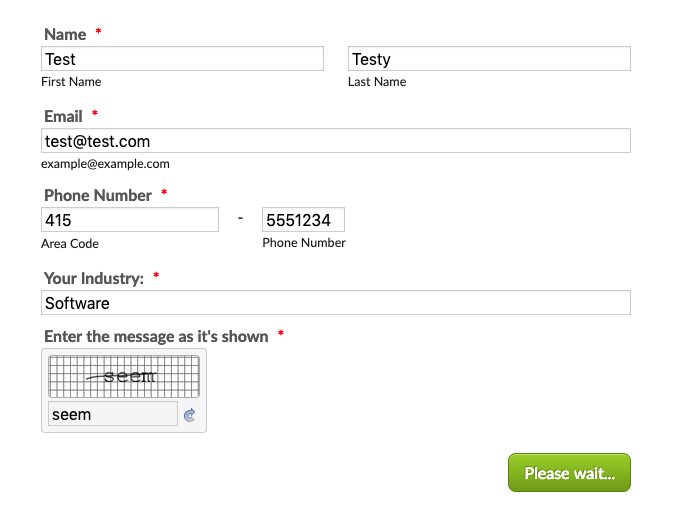Click the 'Please wait...' green button
Image resolution: width=676 pixels, height=513 pixels.
569,473
